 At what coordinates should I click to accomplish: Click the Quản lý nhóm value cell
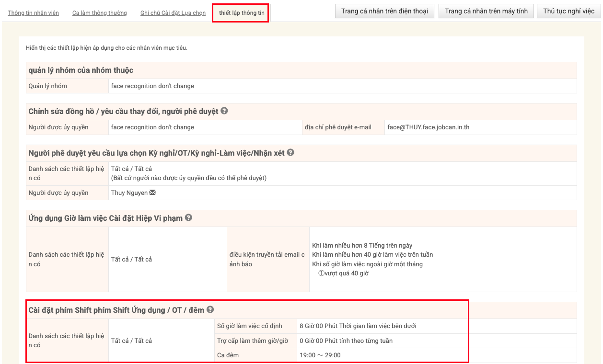[152, 86]
